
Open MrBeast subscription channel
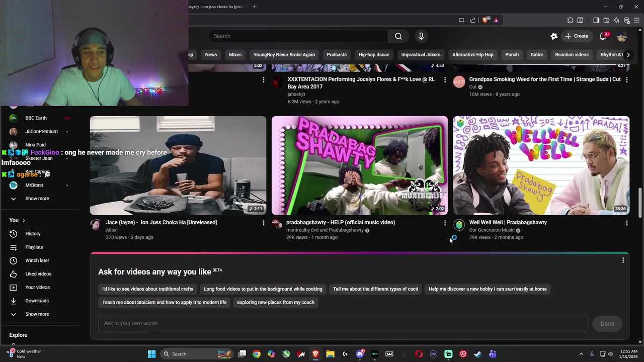40,185
